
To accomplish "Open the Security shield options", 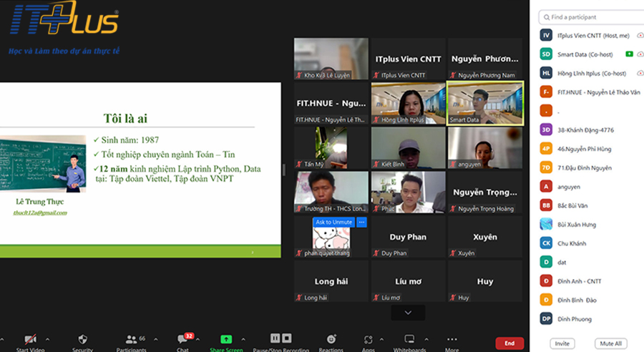I will click(x=82, y=340).
